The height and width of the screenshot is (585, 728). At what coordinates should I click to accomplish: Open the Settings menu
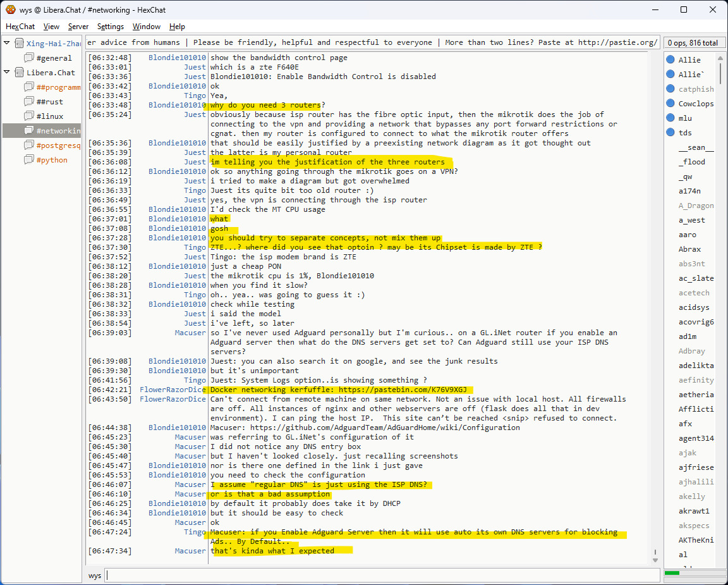[x=111, y=27]
